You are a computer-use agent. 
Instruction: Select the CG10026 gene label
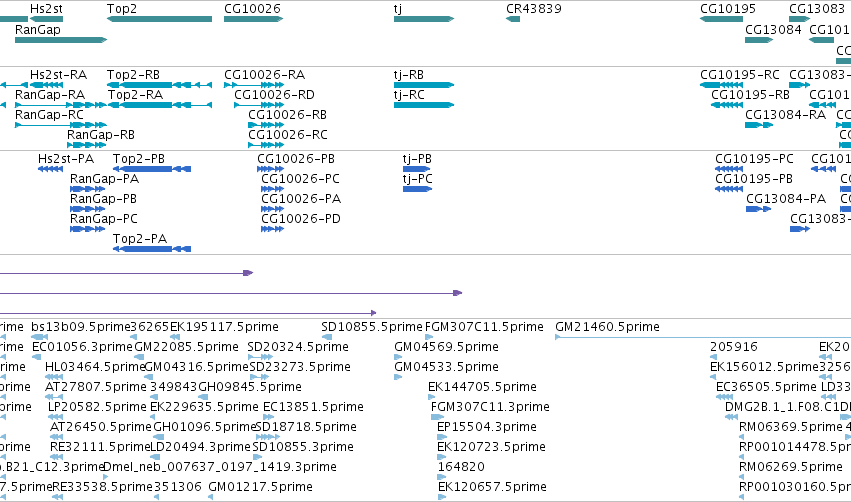pyautogui.click(x=252, y=9)
